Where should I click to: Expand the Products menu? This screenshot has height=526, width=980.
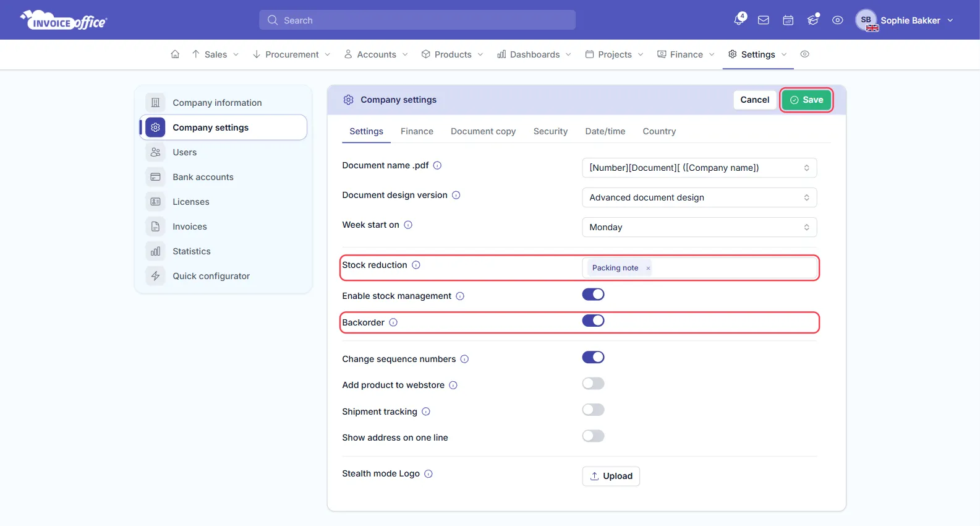tap(453, 54)
